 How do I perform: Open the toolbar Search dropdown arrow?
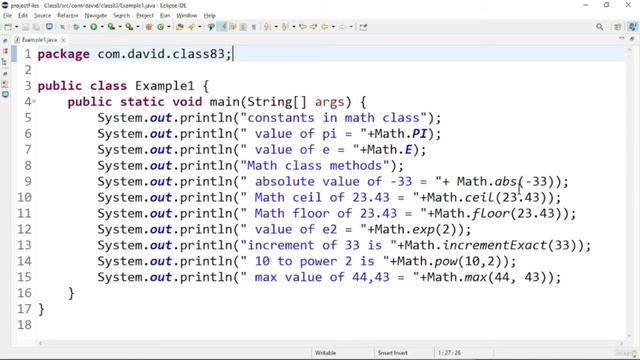tap(200, 27)
